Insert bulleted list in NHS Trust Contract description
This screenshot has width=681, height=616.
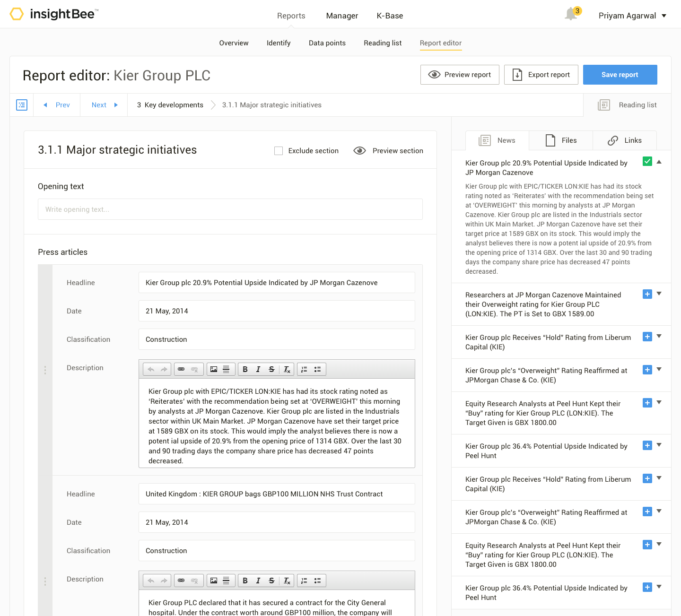318,581
